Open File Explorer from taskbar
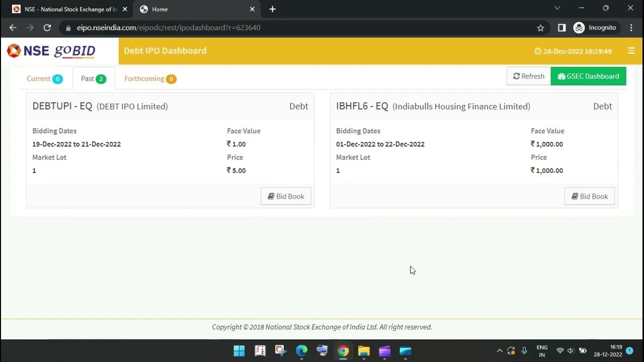The height and width of the screenshot is (362, 644). 364,350
